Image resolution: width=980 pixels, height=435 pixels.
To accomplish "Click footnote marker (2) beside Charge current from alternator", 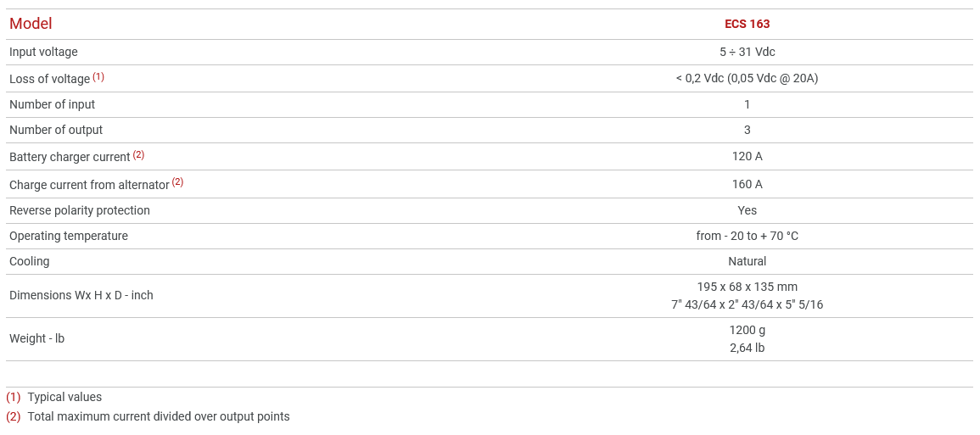I will (177, 181).
